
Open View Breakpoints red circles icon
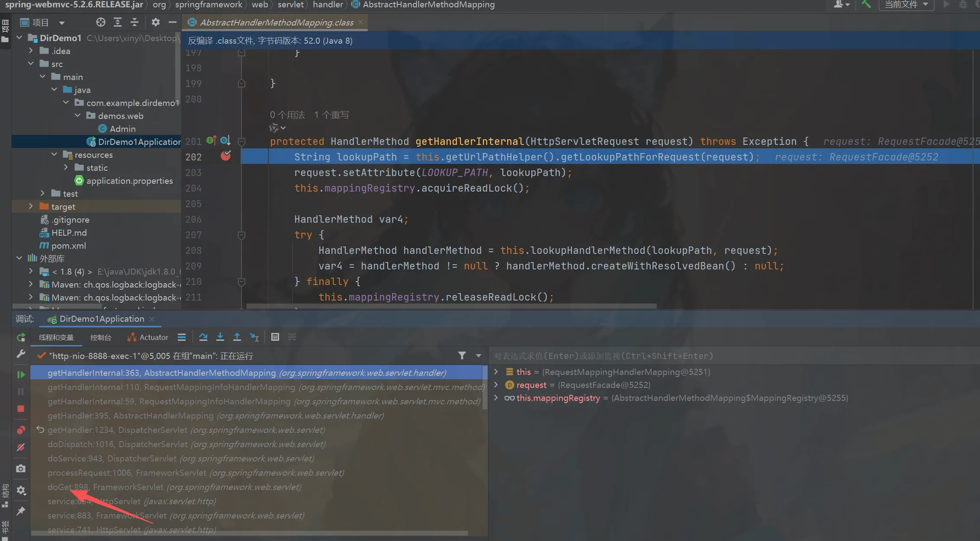pos(20,430)
